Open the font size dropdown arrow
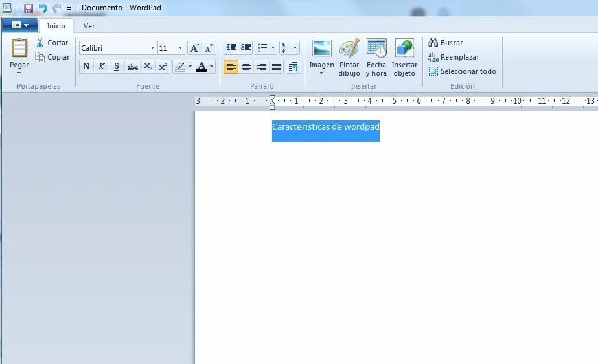The width and height of the screenshot is (598, 364). (x=180, y=48)
